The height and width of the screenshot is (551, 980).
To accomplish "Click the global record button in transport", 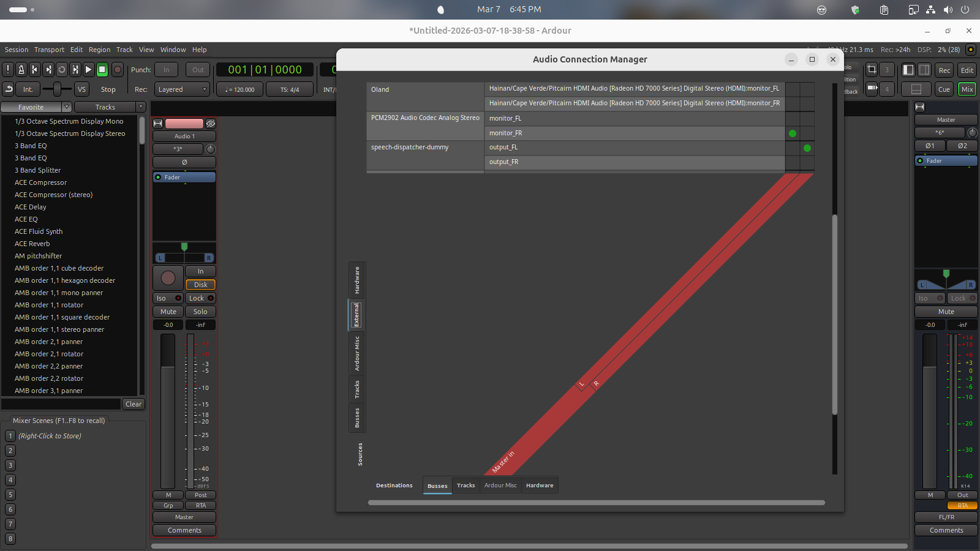I will tap(118, 70).
